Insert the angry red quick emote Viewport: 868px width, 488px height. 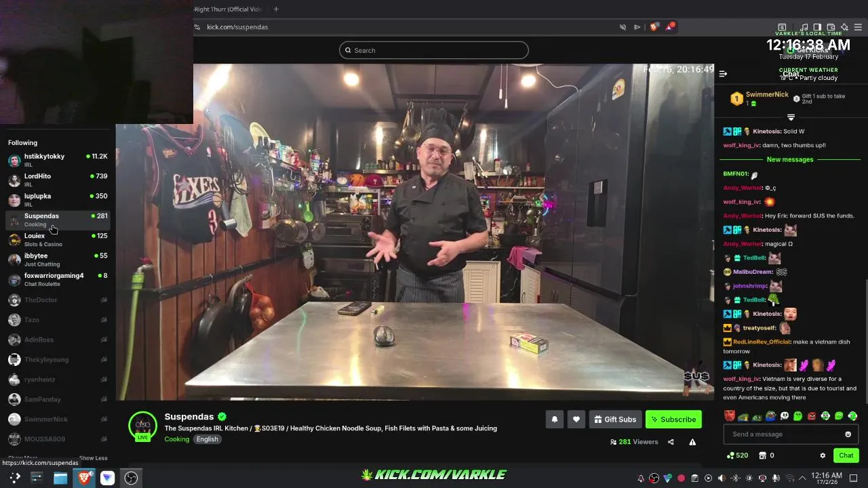click(812, 416)
